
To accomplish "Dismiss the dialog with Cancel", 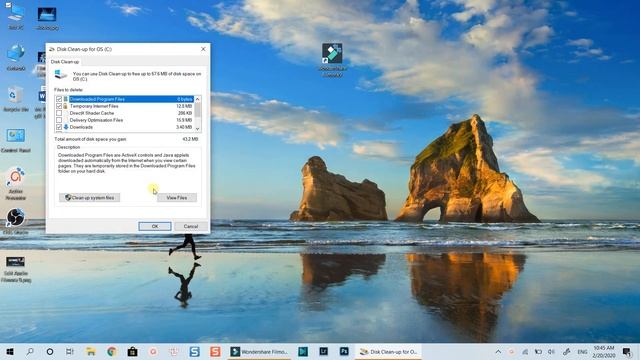I will pos(191,226).
